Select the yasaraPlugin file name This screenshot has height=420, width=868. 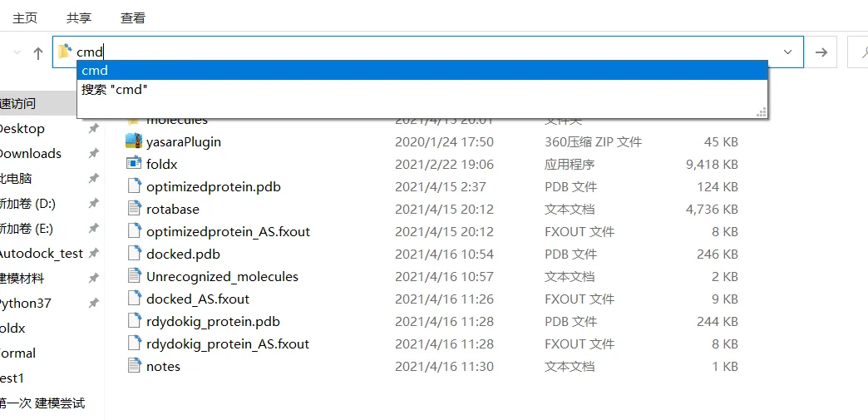point(184,142)
